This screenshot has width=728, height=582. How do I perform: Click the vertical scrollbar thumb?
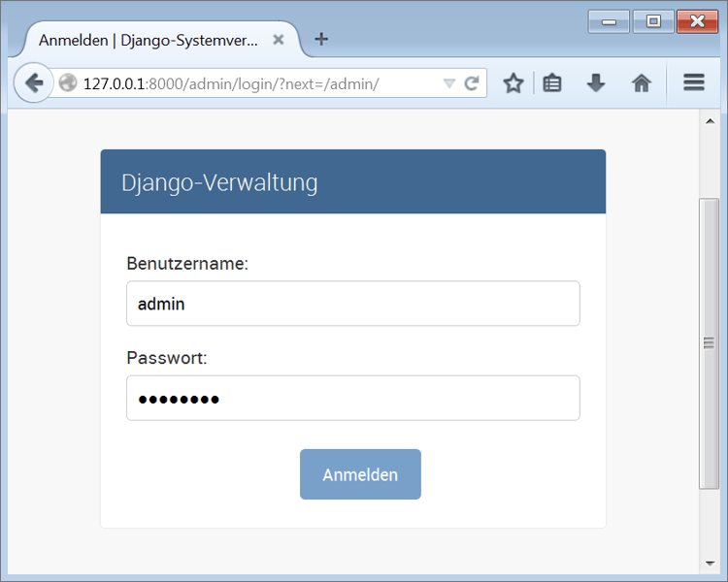[x=709, y=342]
